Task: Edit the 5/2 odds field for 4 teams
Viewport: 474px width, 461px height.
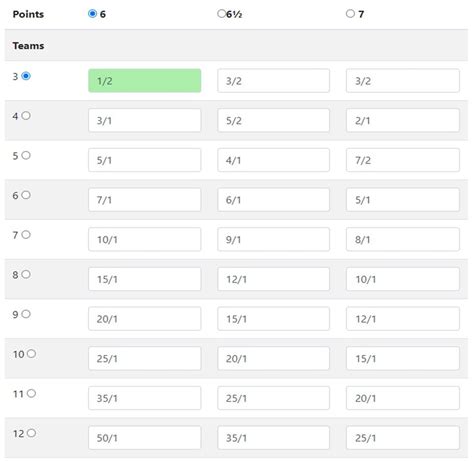Action: click(274, 120)
